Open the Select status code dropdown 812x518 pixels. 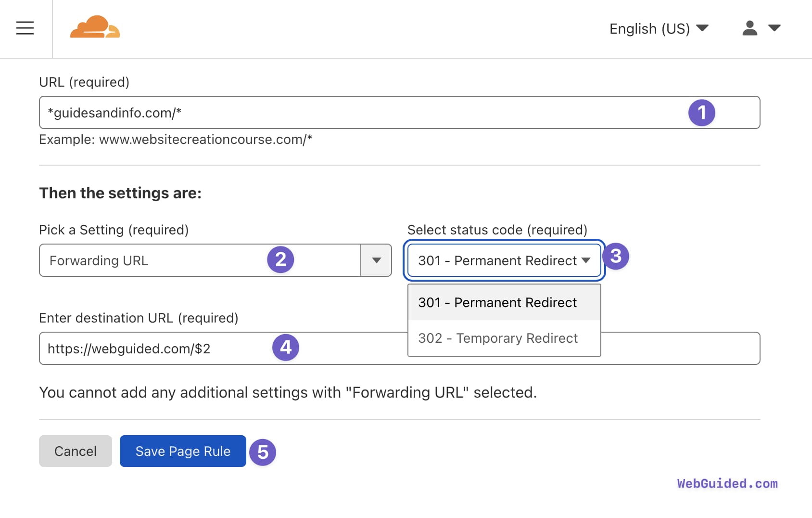[504, 260]
